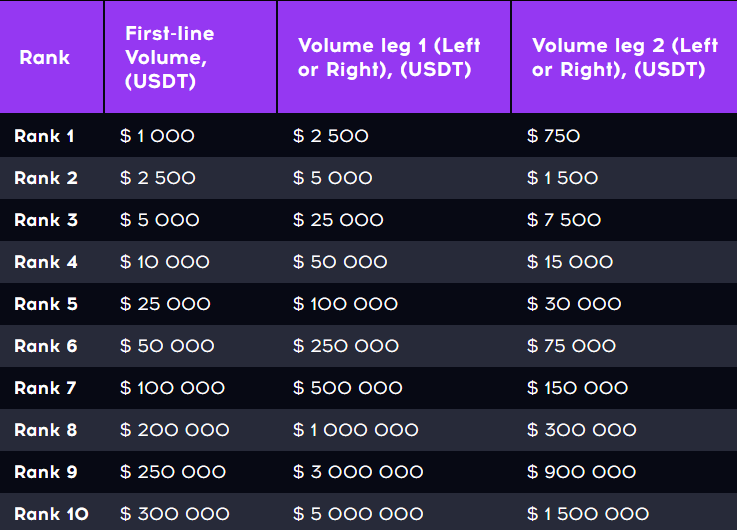Click Rank 3 leg 1 value $25 000

click(x=338, y=220)
